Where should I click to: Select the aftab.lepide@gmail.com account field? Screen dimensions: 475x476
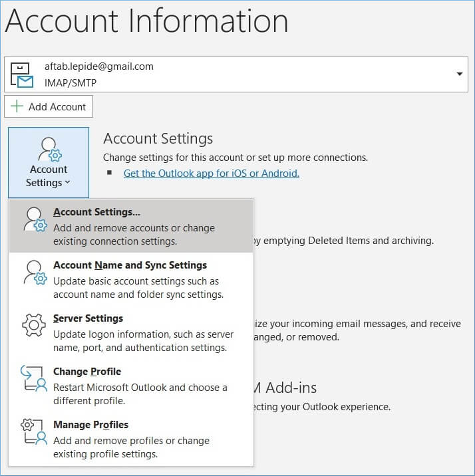(236, 74)
